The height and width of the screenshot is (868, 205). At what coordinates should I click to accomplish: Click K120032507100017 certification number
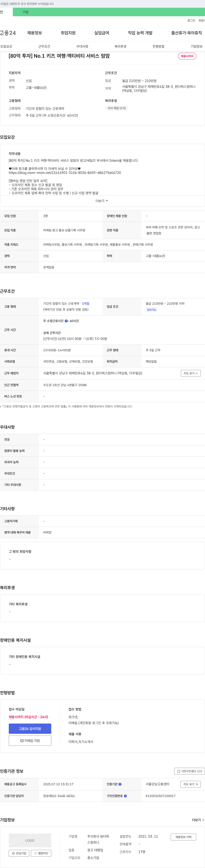pos(161,796)
